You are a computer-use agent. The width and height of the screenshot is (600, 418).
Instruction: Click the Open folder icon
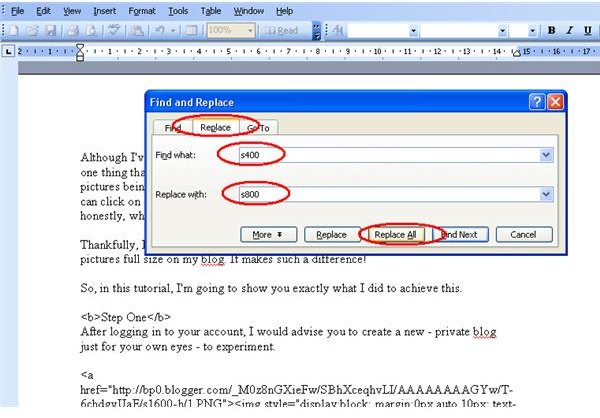(32, 30)
